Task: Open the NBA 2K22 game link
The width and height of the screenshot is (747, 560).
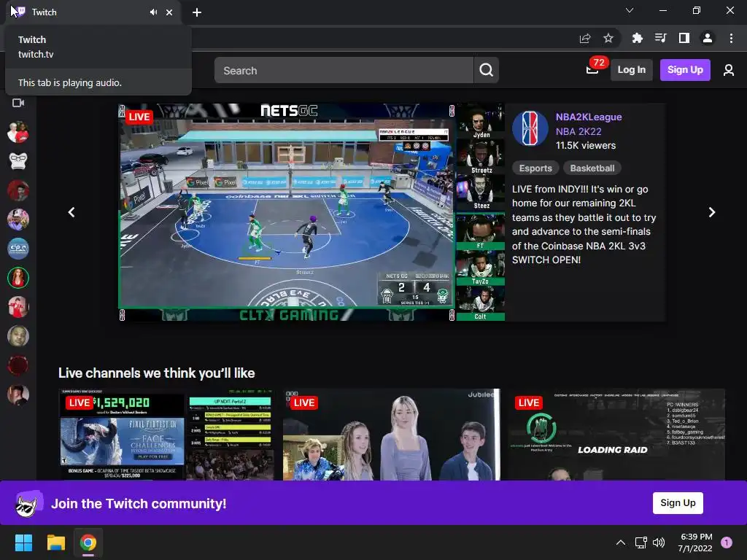Action: (x=578, y=131)
